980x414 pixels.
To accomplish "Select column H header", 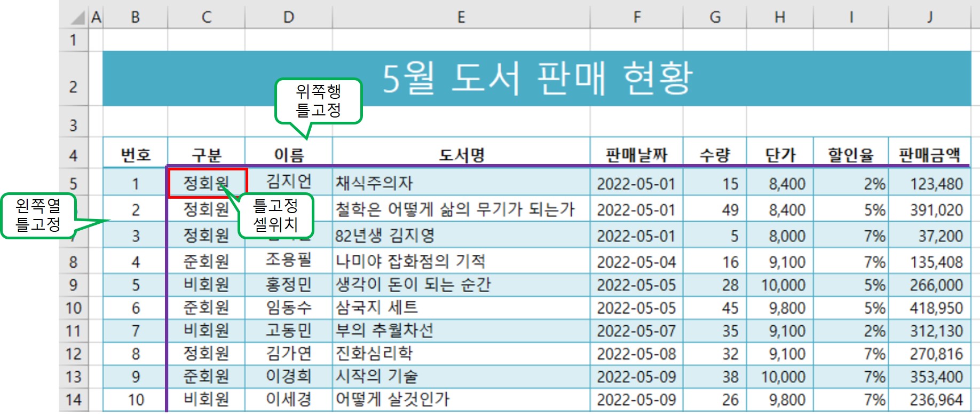I will click(780, 18).
